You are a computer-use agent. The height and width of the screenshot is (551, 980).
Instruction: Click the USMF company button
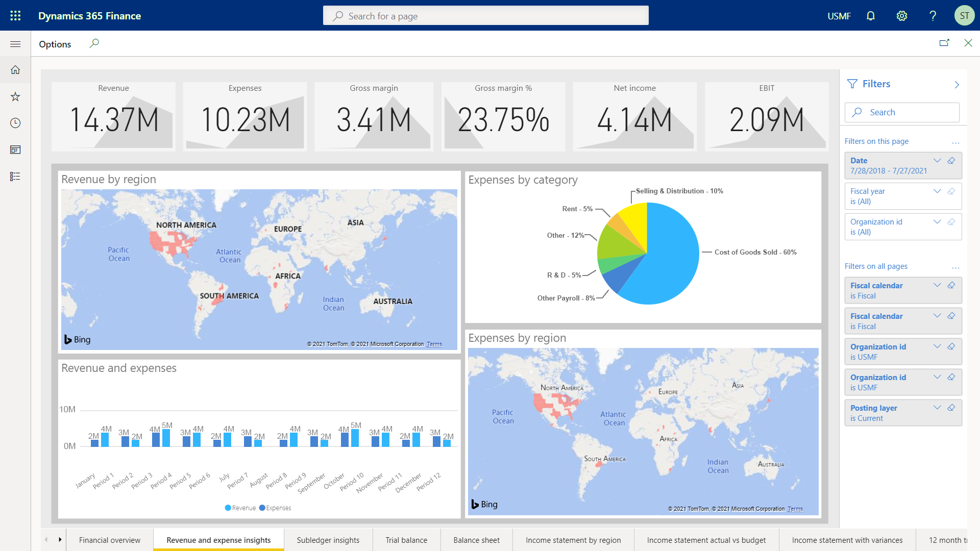tap(839, 16)
